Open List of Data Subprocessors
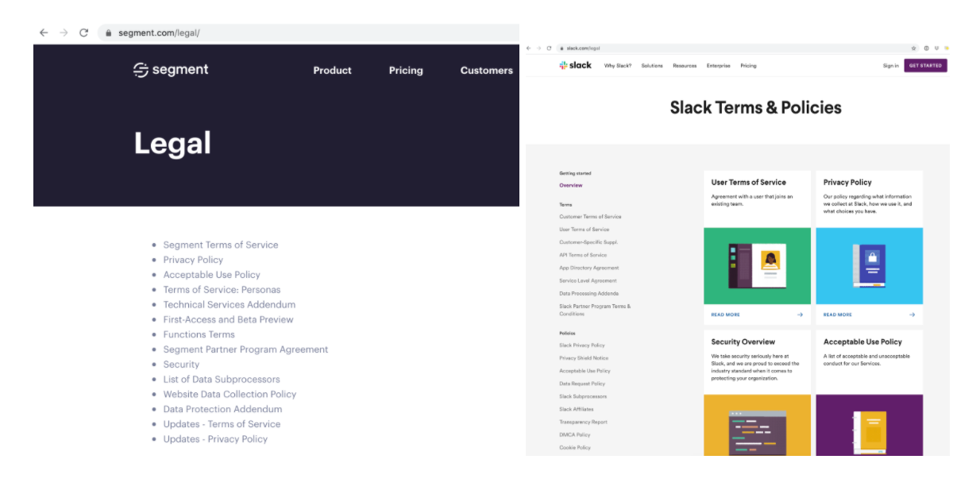The width and height of the screenshot is (980, 494). pos(222,380)
